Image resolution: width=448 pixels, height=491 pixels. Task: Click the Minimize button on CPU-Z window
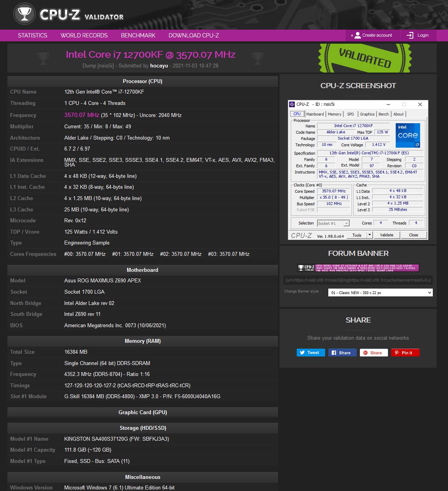tap(388, 104)
